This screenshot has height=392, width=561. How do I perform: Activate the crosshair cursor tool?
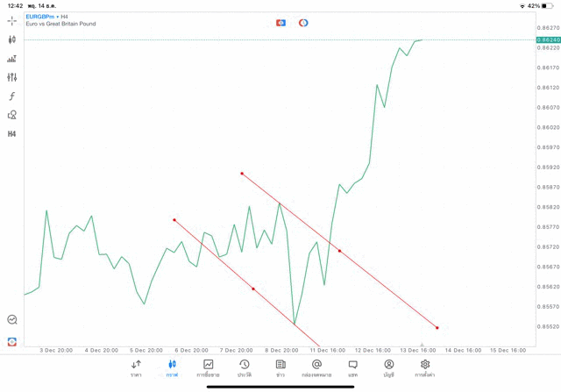coord(12,20)
